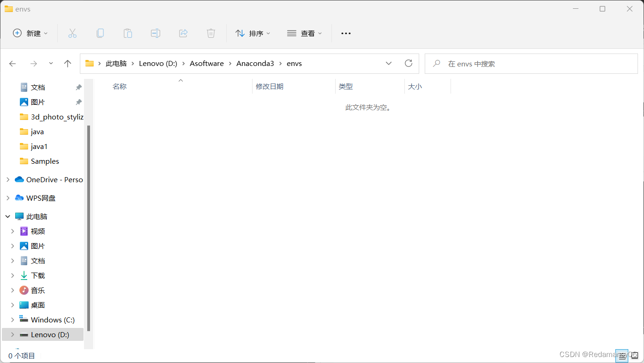
Task: Click the Delete trash bin icon
Action: 211,33
